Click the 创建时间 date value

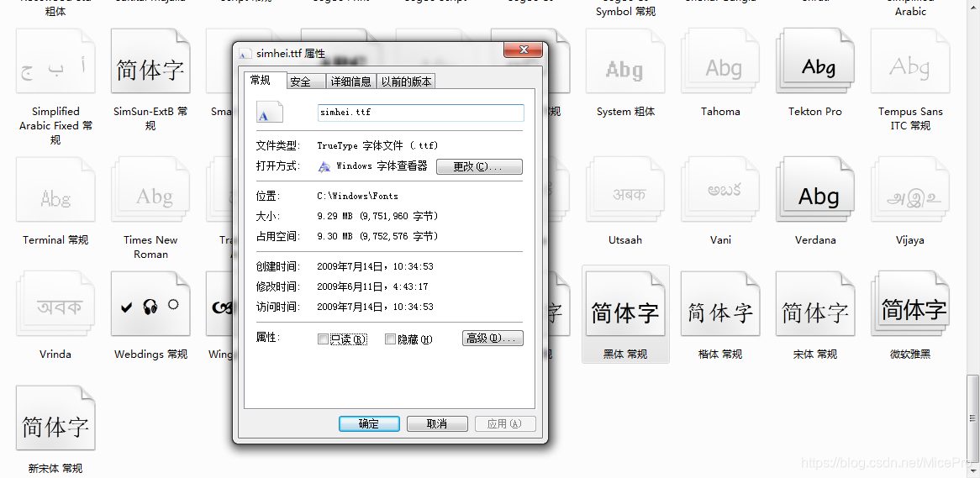tap(375, 267)
